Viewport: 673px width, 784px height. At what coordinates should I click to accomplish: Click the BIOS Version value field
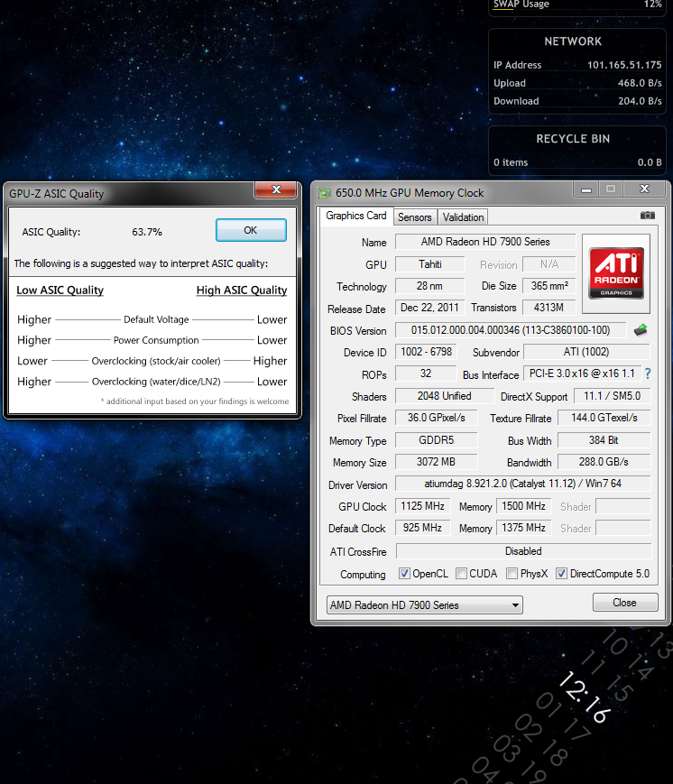pyautogui.click(x=510, y=330)
